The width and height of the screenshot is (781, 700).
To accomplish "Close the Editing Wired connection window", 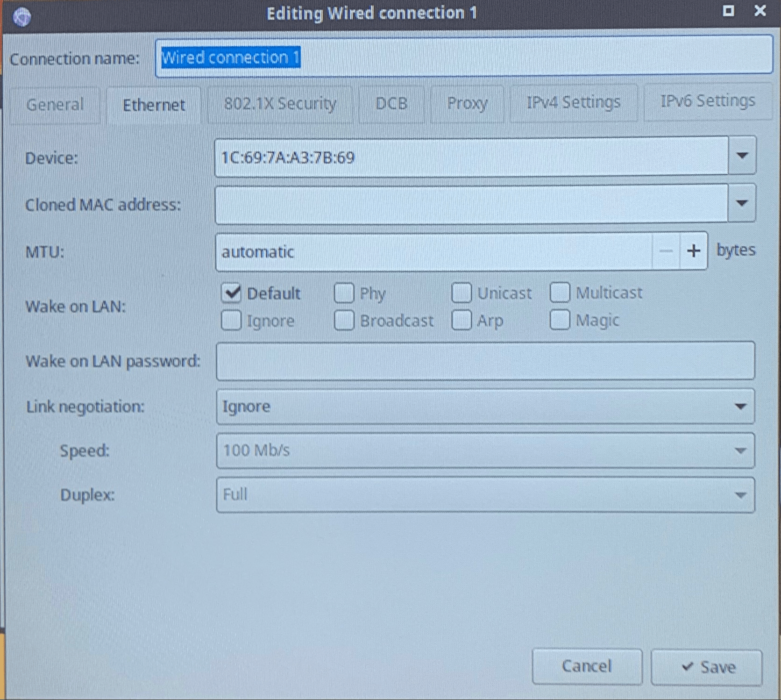I will coord(760,11).
